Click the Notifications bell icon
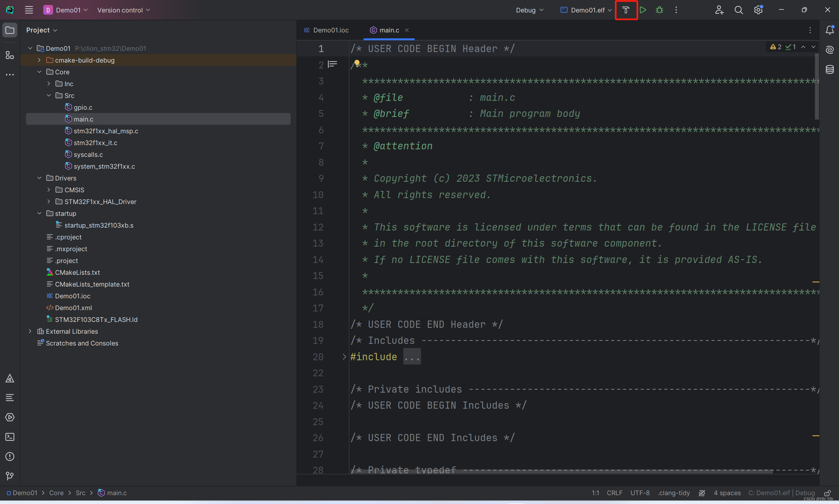Viewport: 839px width, 504px height. tap(830, 29)
